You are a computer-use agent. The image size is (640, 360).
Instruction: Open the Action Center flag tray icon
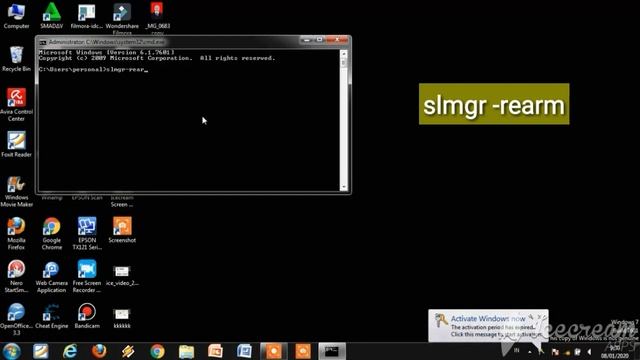tap(556, 351)
